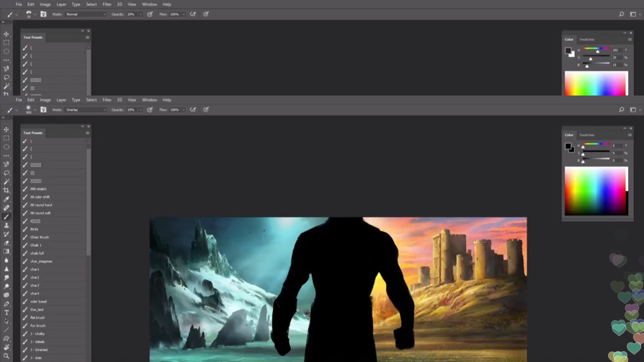
Task: Select the Clone Stamp tool
Action: pyautogui.click(x=6, y=225)
